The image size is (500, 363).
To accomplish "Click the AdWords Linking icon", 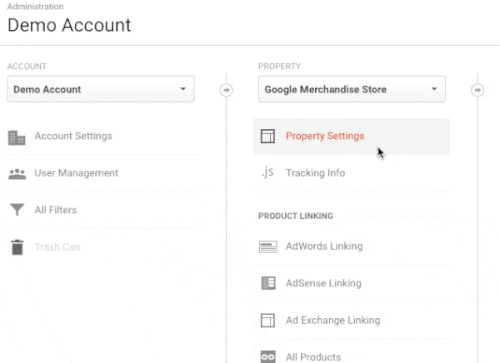I will click(268, 247).
